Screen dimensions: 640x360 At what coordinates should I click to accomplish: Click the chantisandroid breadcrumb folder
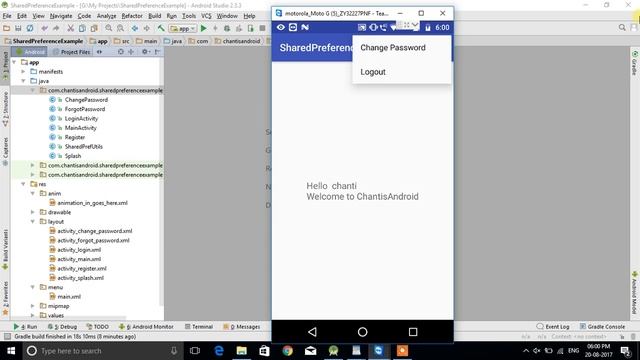(x=238, y=41)
